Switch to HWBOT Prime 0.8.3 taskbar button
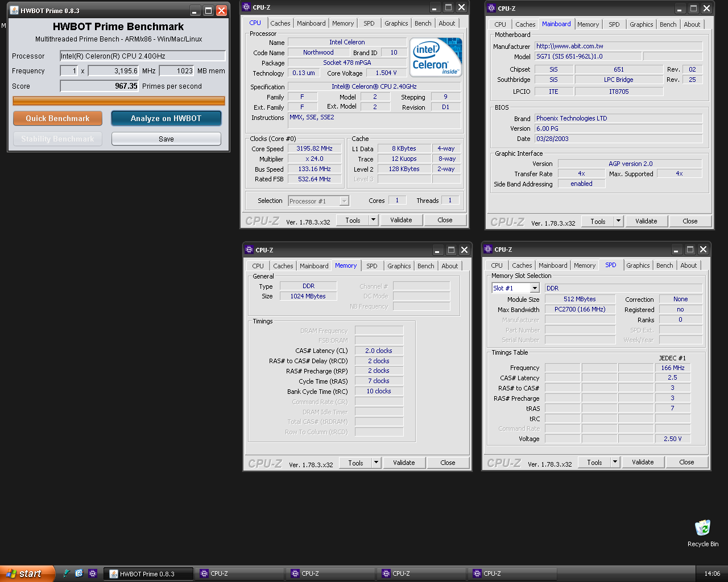This screenshot has height=582, width=728. 148,573
